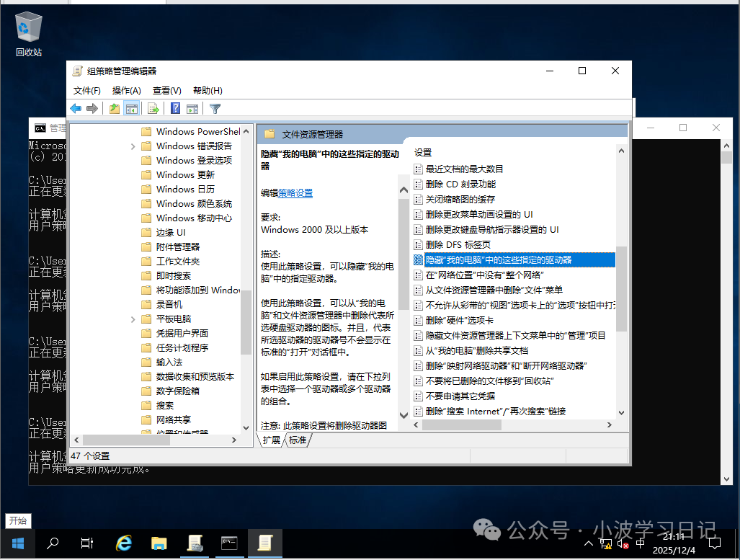Click the Back arrow in toolbar

76,109
